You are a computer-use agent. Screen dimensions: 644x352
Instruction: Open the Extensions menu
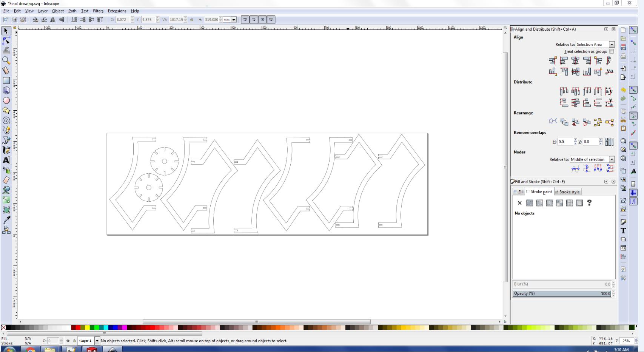click(x=117, y=11)
